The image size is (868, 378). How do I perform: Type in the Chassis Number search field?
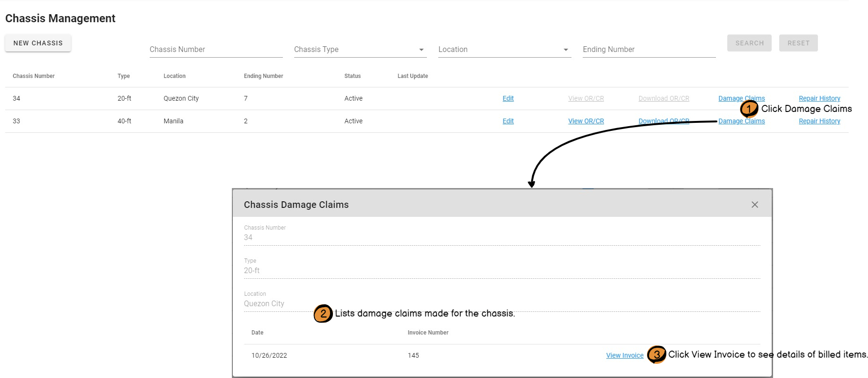[x=216, y=50]
